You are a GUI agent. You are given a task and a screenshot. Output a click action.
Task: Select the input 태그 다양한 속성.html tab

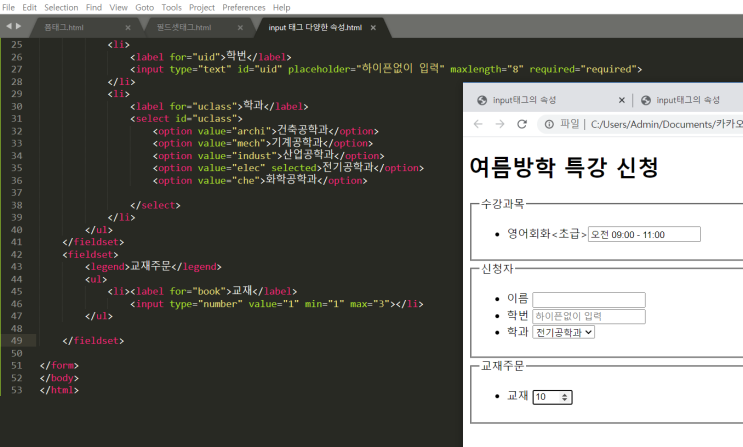click(315, 27)
